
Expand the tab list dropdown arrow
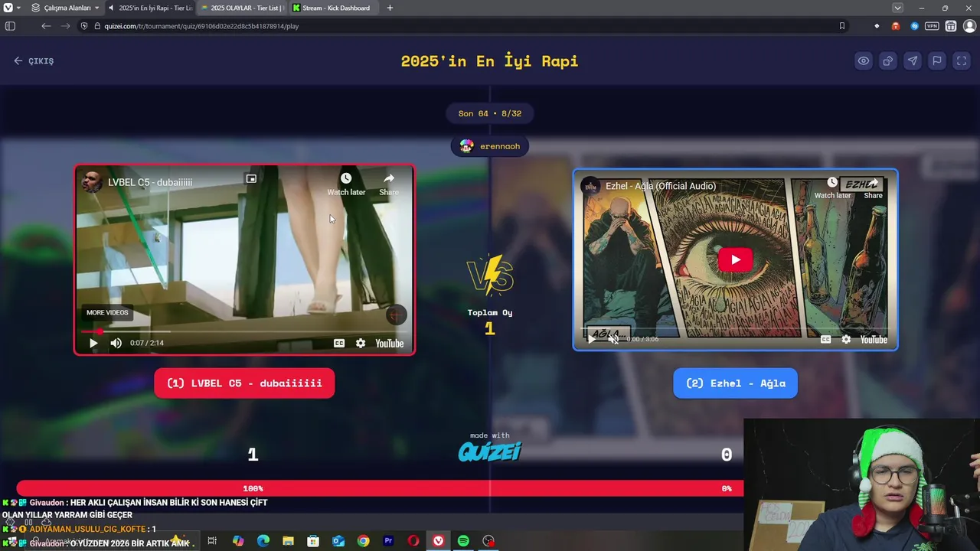coord(897,8)
